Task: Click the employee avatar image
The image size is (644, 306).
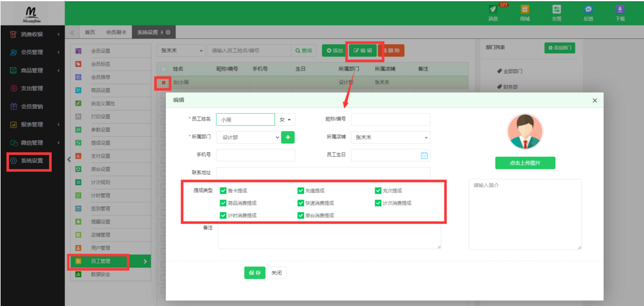Action: tap(525, 131)
